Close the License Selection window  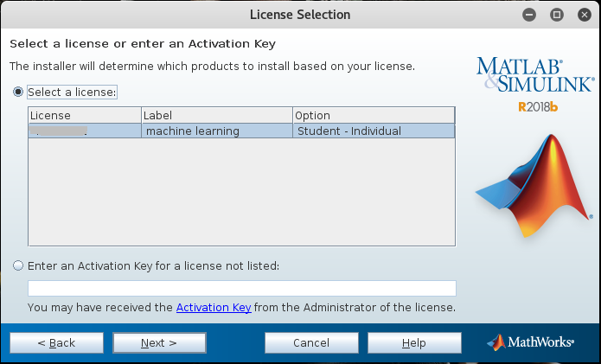tap(584, 15)
